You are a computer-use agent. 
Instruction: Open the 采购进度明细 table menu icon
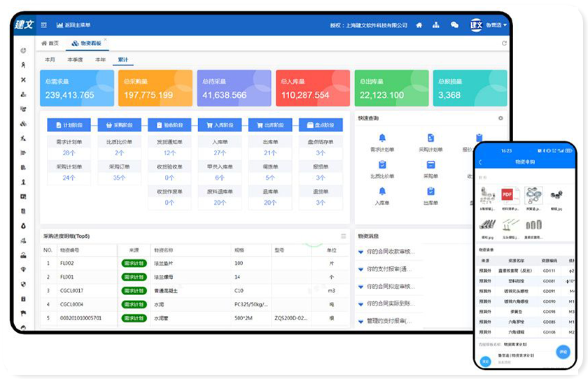point(343,236)
